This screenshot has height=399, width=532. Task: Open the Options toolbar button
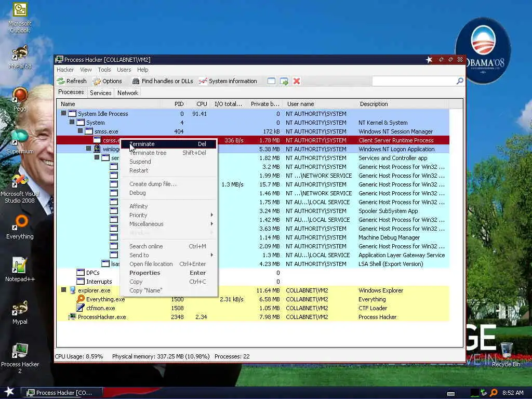(x=108, y=81)
